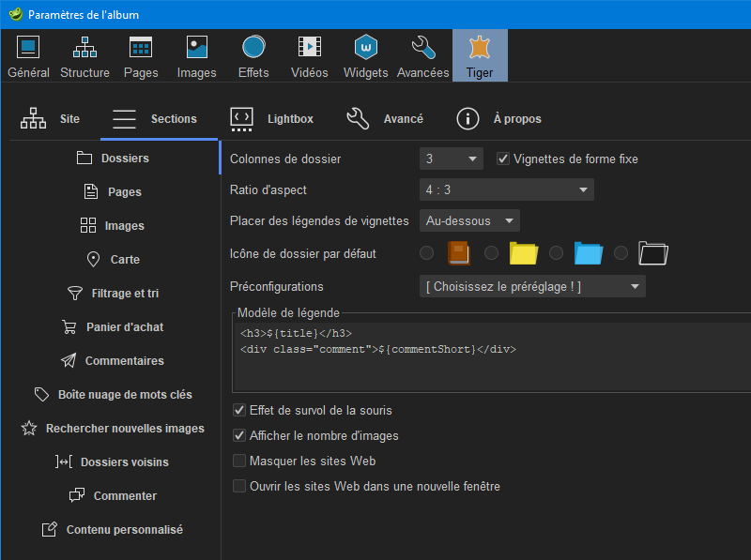751x560 pixels.
Task: Select the Général toolbar icon
Action: point(28,55)
